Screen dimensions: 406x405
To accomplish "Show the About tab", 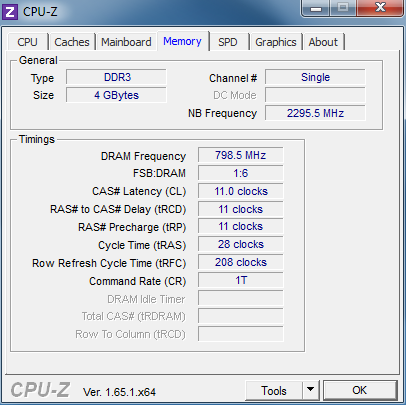I will 323,42.
